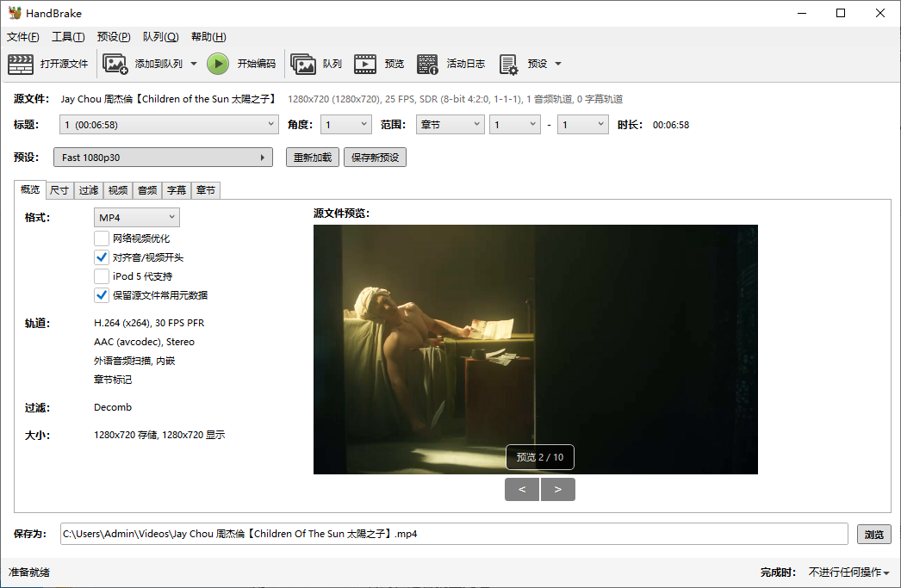Open the title dropdown showing 1 (00:06:58)
Screen dimensions: 901x588
(x=169, y=125)
